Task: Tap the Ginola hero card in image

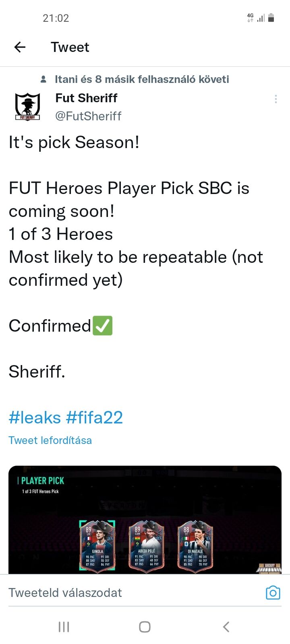Action: pos(97,545)
